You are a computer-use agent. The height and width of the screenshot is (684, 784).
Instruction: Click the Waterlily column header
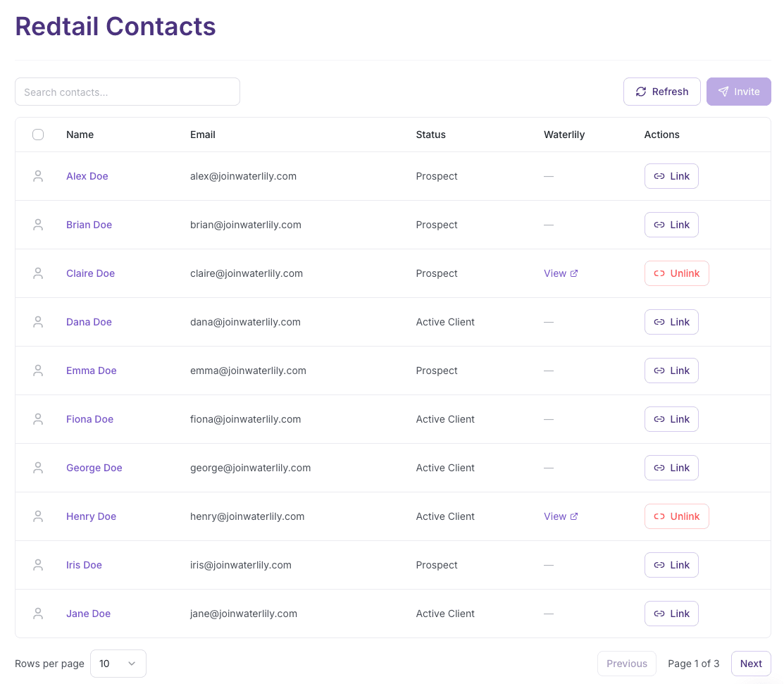coord(564,135)
